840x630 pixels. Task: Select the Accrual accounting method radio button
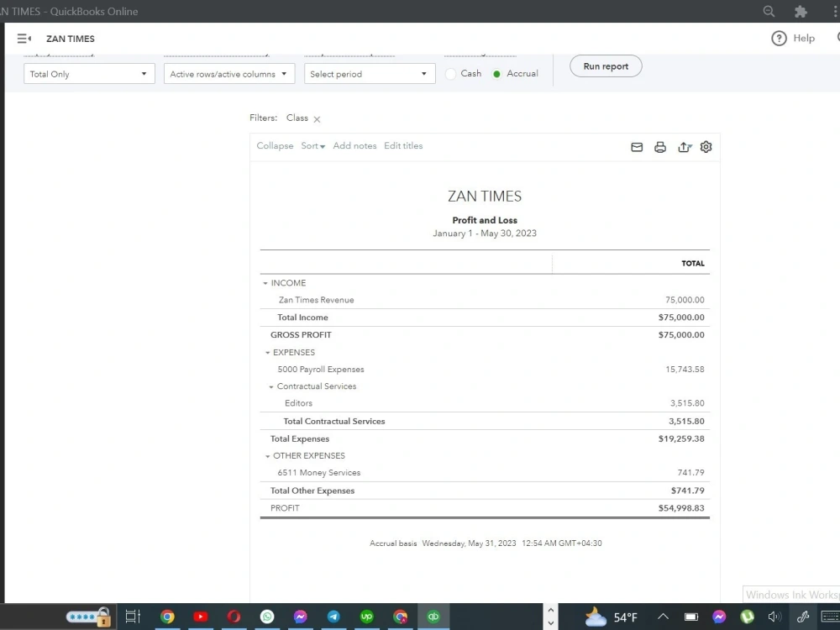click(x=496, y=74)
